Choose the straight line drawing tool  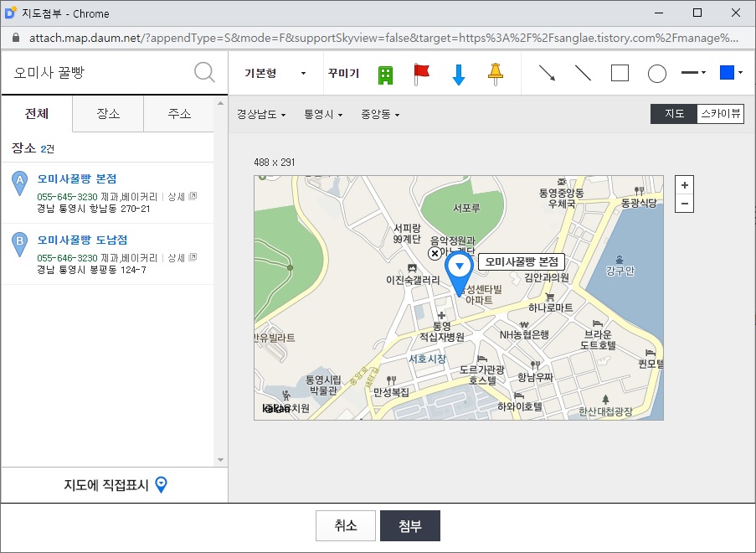coord(583,74)
